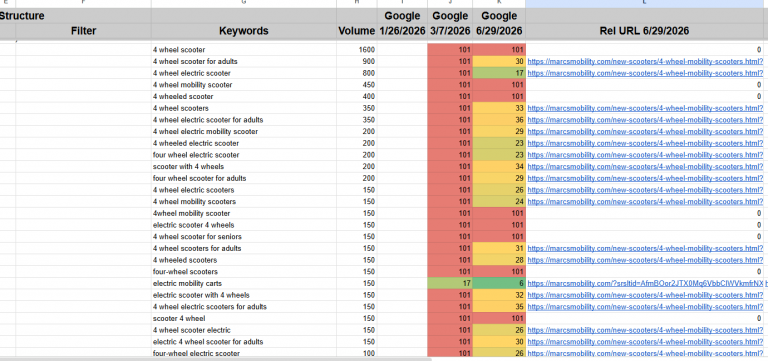This screenshot has width=768, height=361.
Task: Select the keyword cell 'electric mobility carts'
Action: (x=243, y=284)
